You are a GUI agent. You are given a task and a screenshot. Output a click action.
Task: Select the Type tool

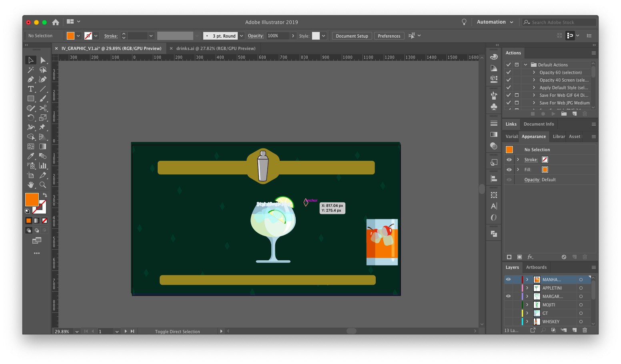(x=31, y=89)
